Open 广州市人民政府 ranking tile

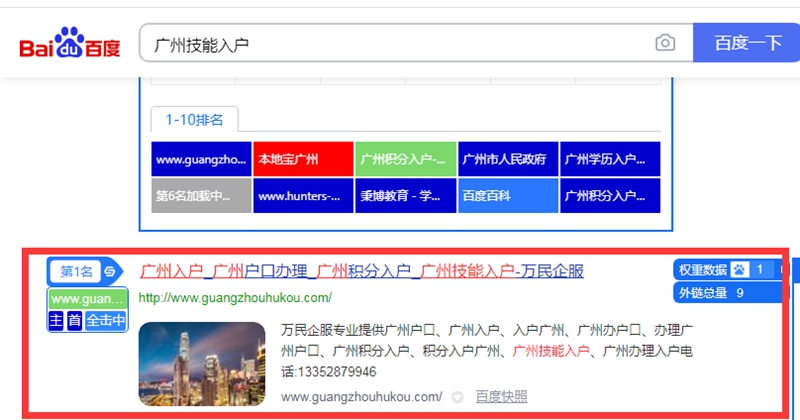[508, 159]
